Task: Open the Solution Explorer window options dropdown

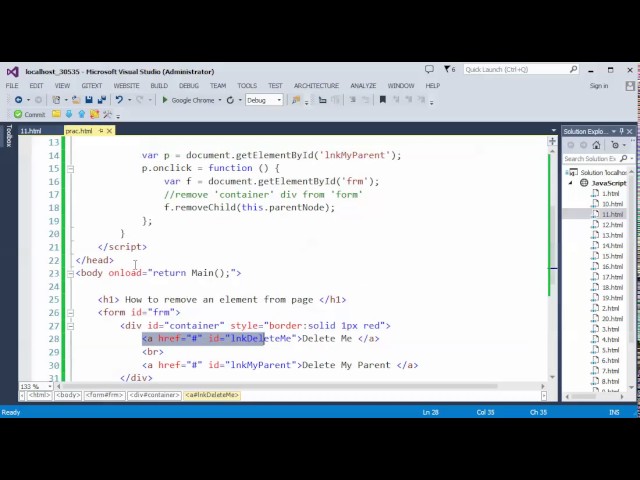Action: [613, 131]
